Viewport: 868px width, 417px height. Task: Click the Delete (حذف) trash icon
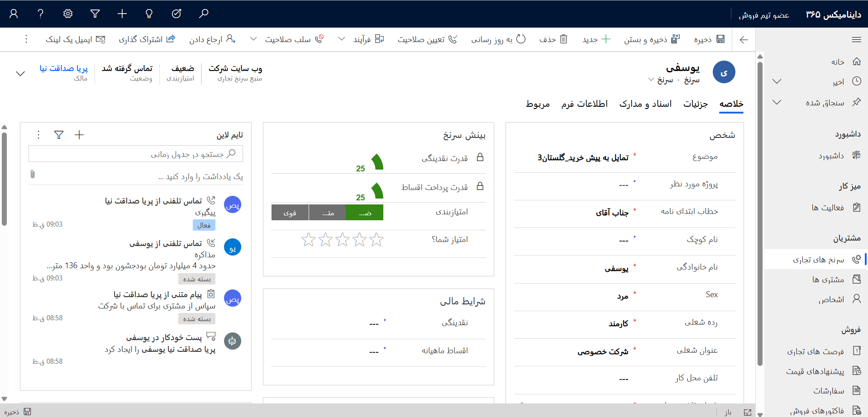coord(563,39)
